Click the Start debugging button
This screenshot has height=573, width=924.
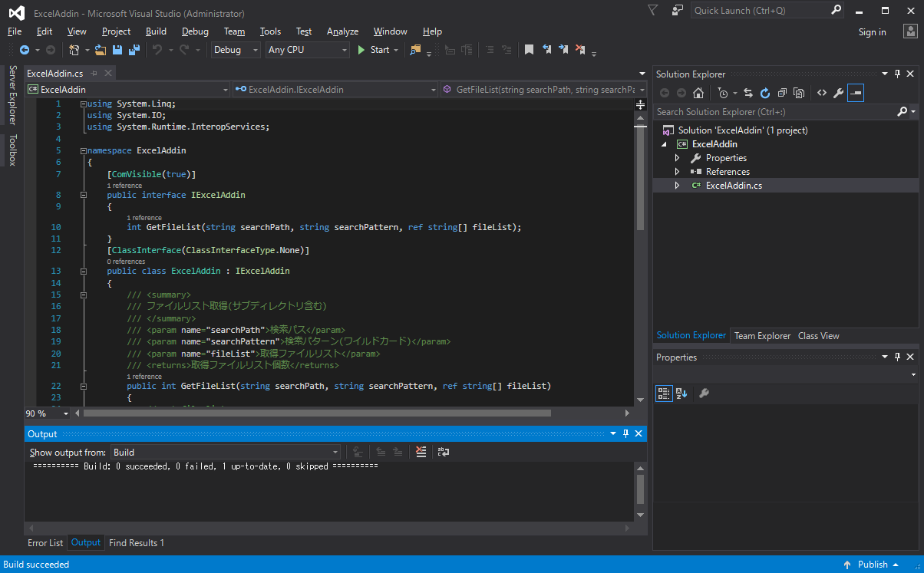pyautogui.click(x=374, y=50)
